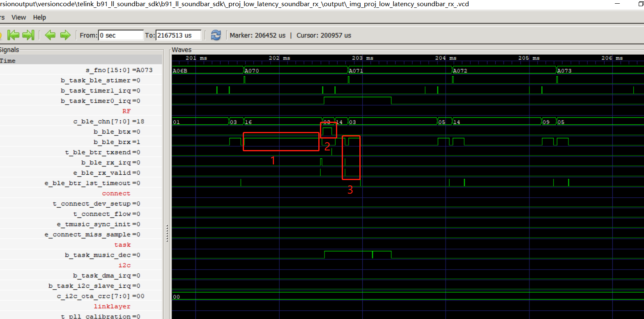Screen dimensions: 644x319
Task: Click the To time input field
Action: (179, 35)
